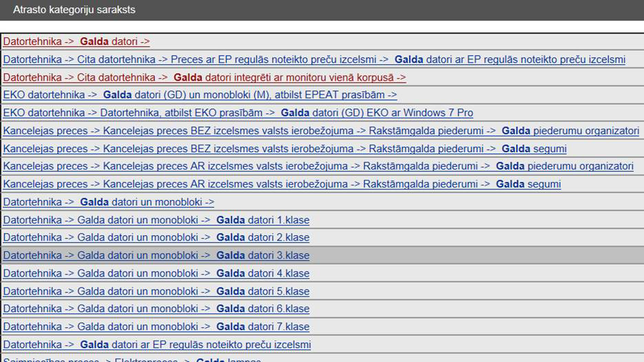Open Cita datortehnika 'Galda datori ar EP regulās' link

coord(313,59)
